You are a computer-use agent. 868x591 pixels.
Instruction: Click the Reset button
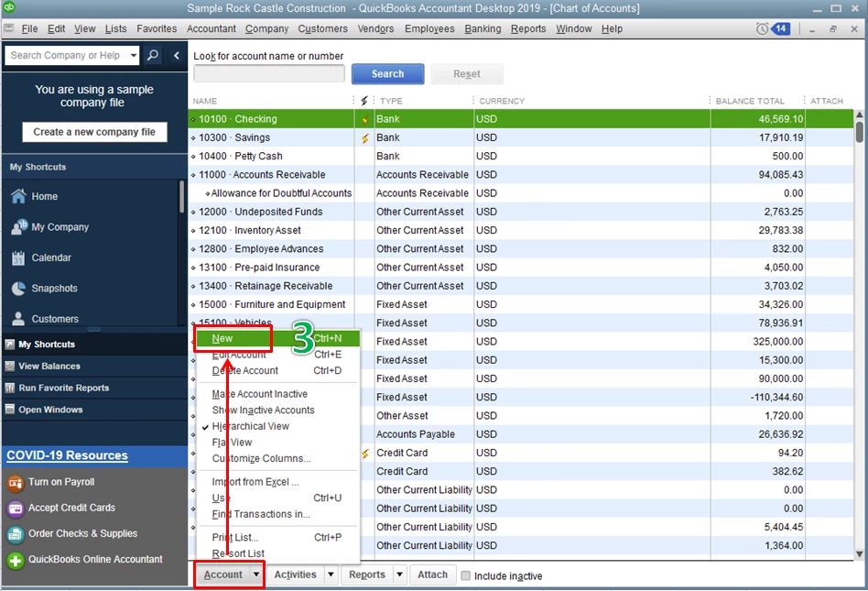click(x=467, y=73)
